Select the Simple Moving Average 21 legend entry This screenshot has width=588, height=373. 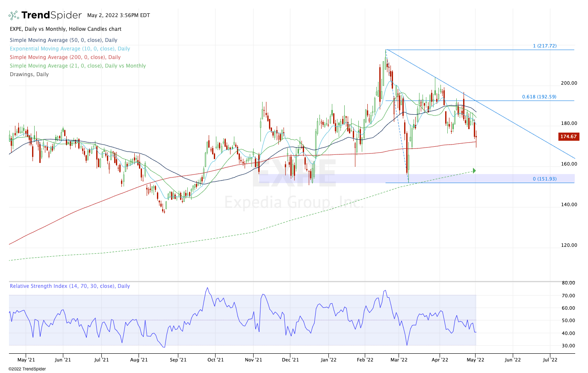(x=78, y=66)
